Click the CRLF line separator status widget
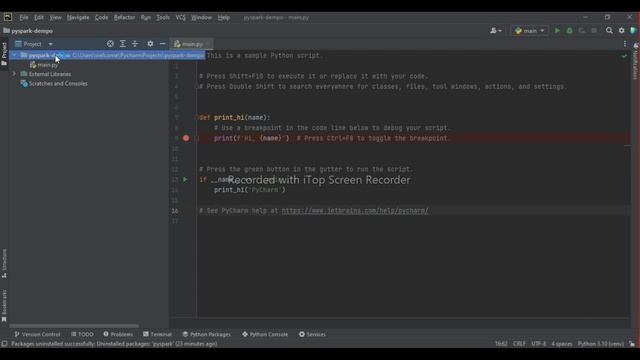The image size is (640, 360). tap(519, 344)
